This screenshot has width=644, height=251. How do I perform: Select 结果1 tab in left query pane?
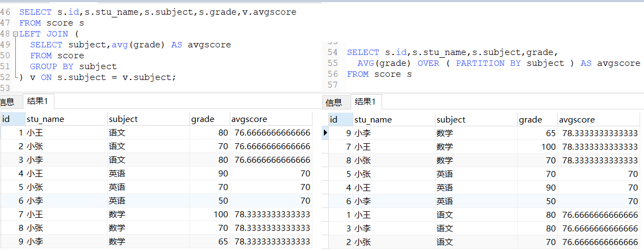(38, 101)
